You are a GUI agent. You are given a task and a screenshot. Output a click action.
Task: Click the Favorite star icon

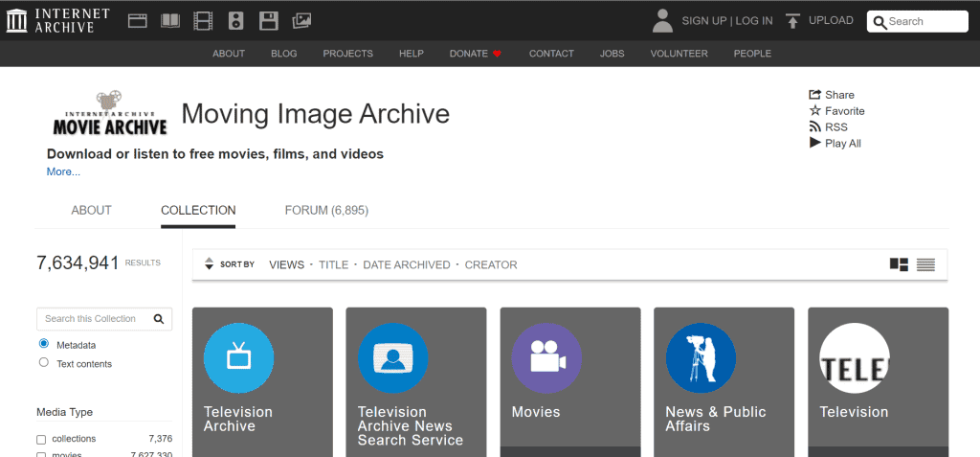point(815,111)
